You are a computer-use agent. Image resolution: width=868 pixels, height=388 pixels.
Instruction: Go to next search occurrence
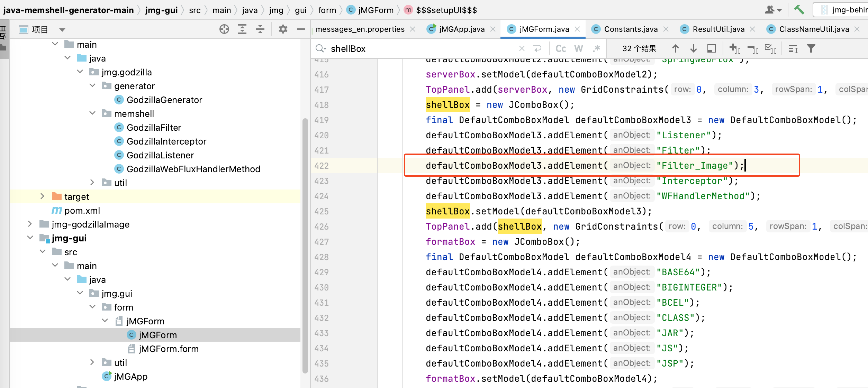tap(694, 48)
